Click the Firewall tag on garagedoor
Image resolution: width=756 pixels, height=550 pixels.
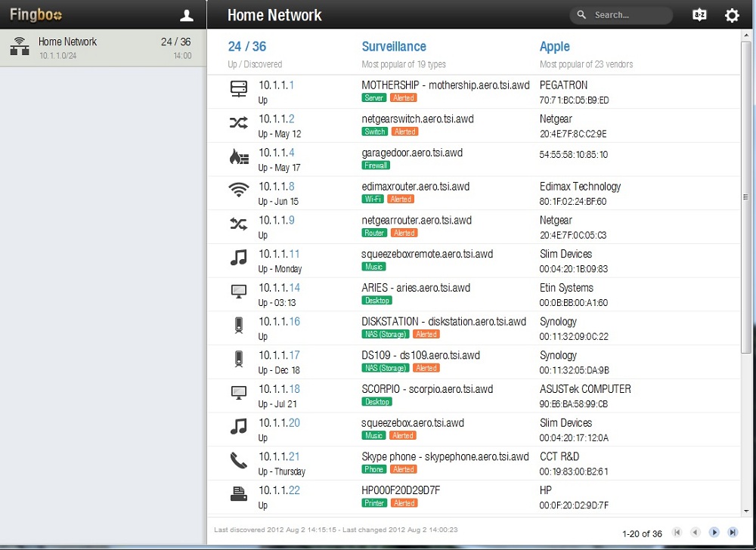point(376,165)
